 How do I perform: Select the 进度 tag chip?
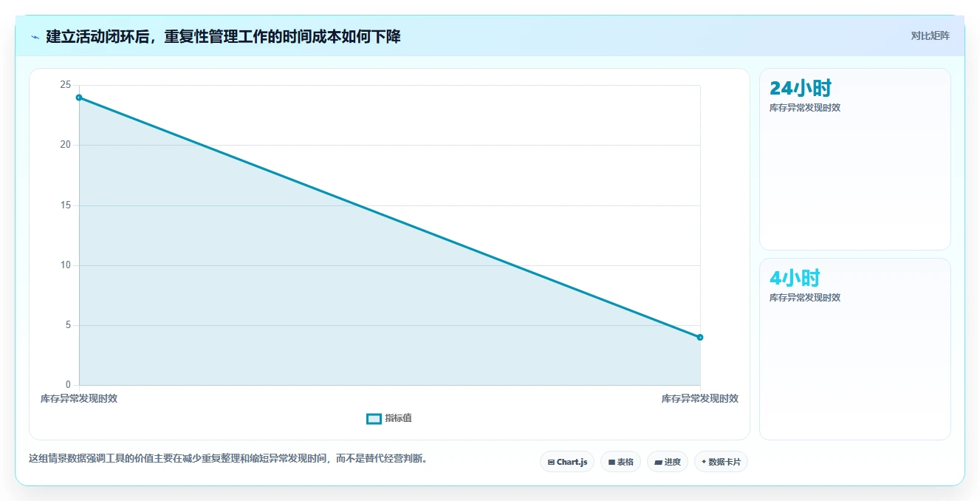(x=668, y=462)
